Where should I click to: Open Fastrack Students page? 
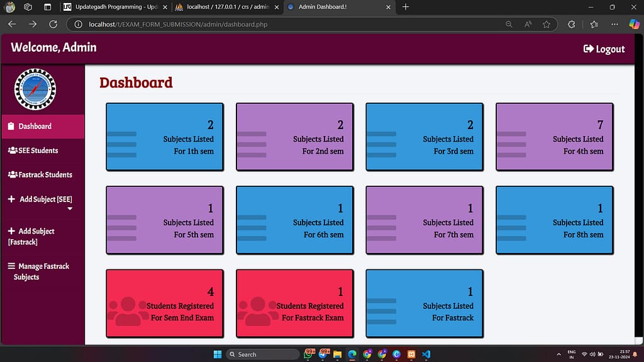click(40, 174)
